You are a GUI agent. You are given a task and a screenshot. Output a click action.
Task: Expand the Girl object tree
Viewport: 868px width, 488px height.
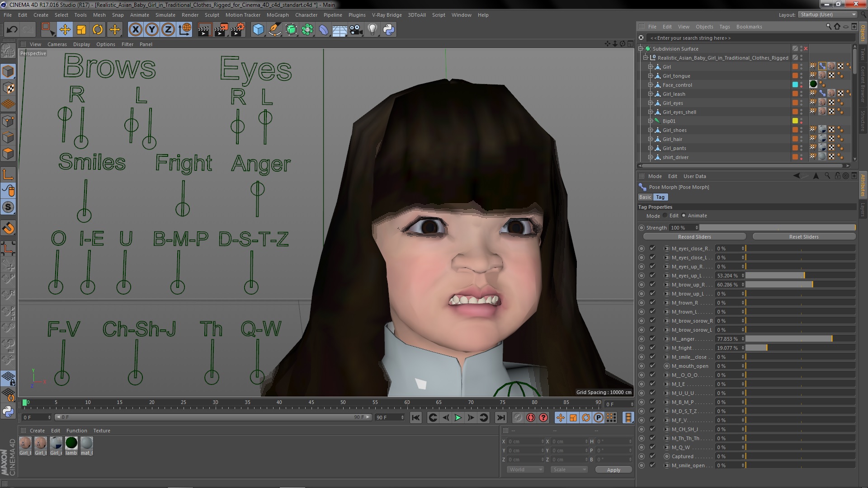click(x=651, y=67)
